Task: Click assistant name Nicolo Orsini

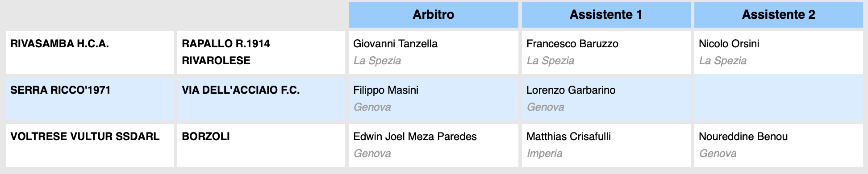Action: pos(729,44)
